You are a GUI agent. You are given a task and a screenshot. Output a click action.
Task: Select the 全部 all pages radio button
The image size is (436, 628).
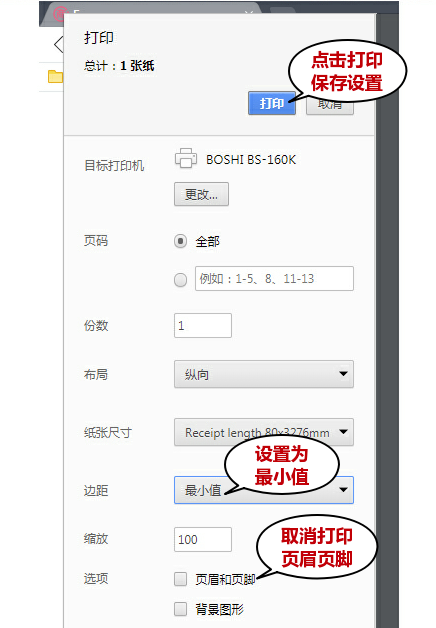[x=180, y=242]
